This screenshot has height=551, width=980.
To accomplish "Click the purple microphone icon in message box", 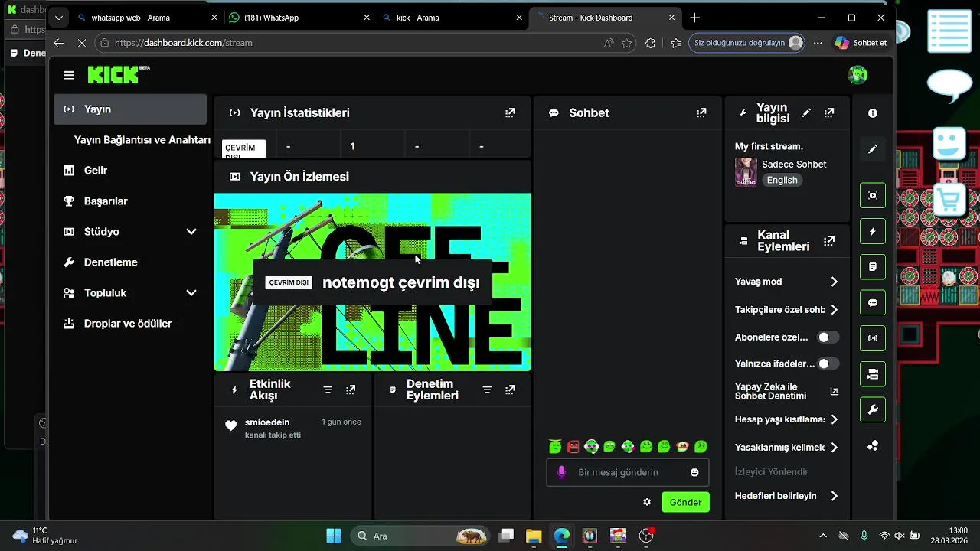I will pos(561,472).
